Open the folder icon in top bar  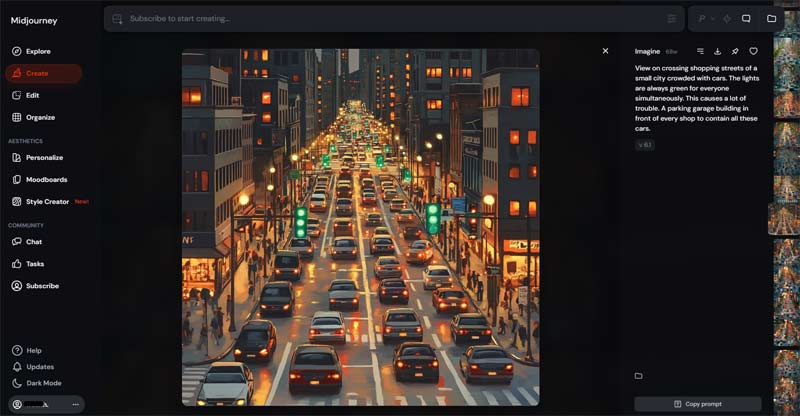pos(771,18)
